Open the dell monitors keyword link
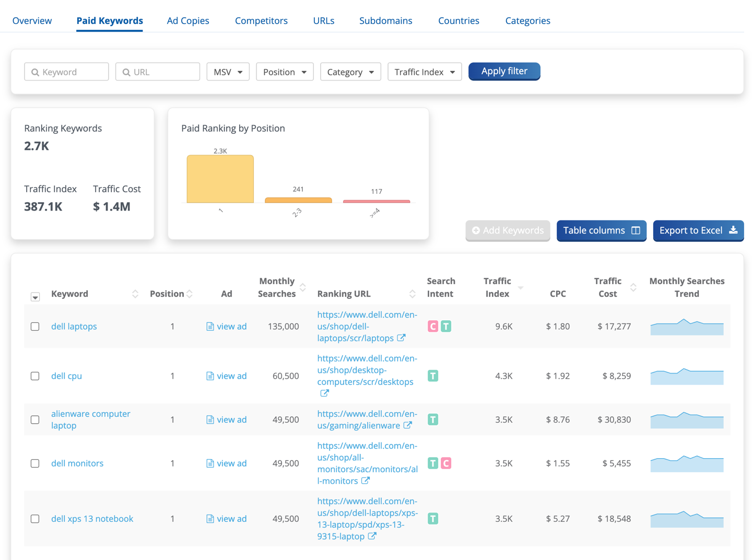This screenshot has height=560, width=752. [x=77, y=463]
